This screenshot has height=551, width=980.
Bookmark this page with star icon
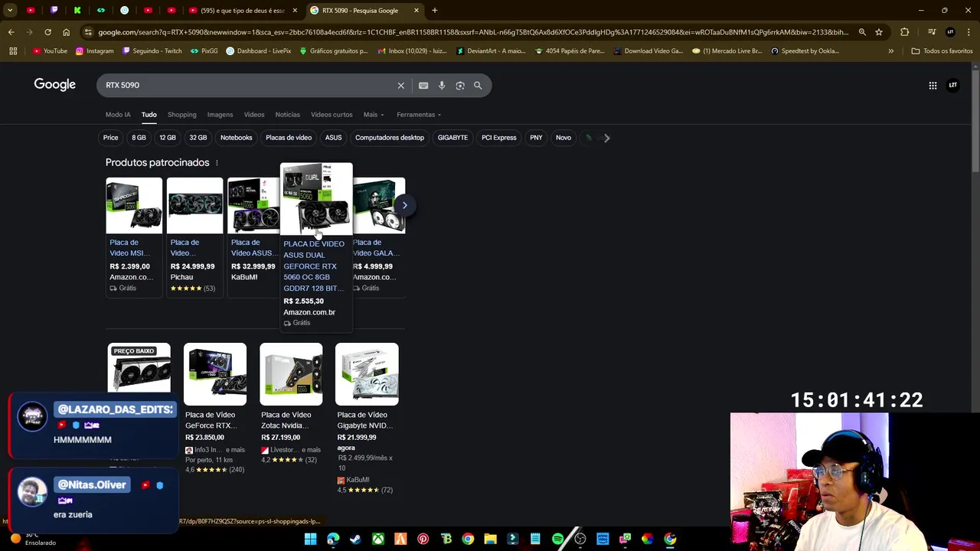click(x=879, y=32)
